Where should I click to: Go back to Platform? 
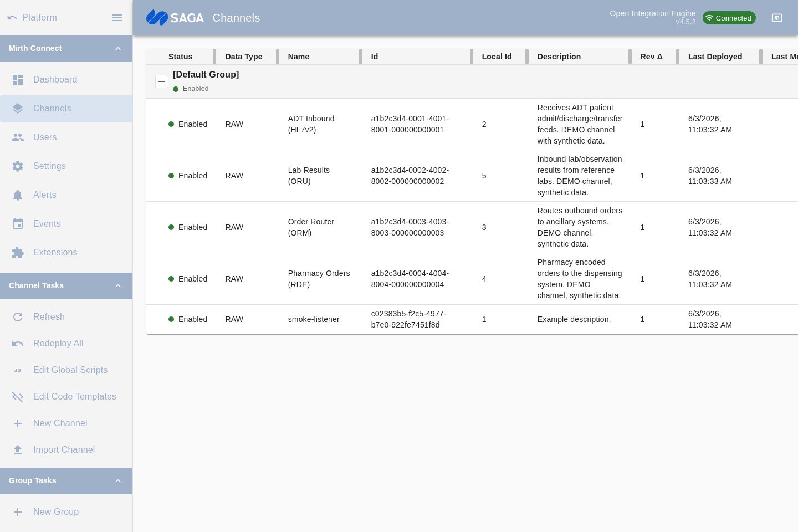[x=32, y=18]
